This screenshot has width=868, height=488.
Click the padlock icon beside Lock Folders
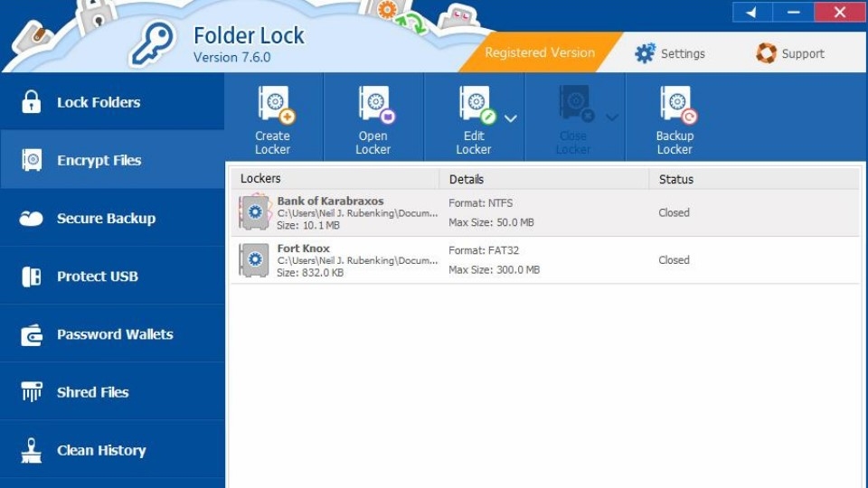[x=31, y=102]
